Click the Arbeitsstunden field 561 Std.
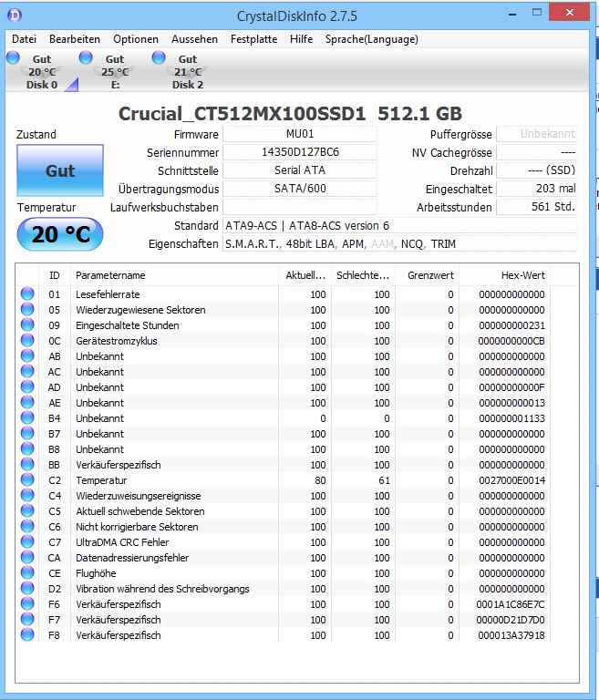The height and width of the screenshot is (700, 599). pos(537,207)
